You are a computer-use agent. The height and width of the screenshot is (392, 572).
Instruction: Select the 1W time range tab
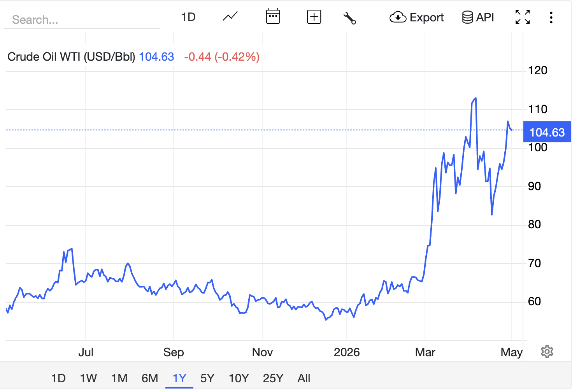click(x=88, y=378)
